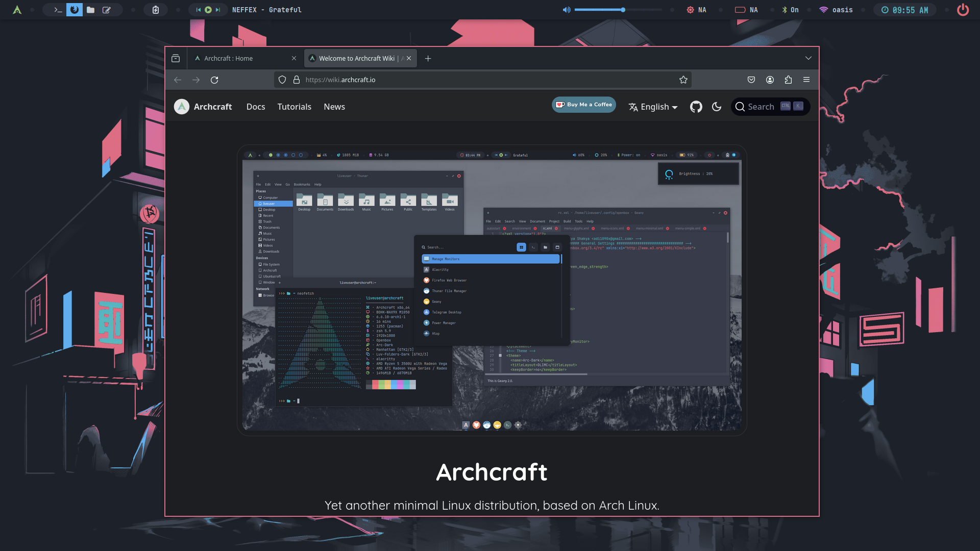Viewport: 980px width, 551px height.
Task: Click Buy Me a Coffee button
Action: 583,105
